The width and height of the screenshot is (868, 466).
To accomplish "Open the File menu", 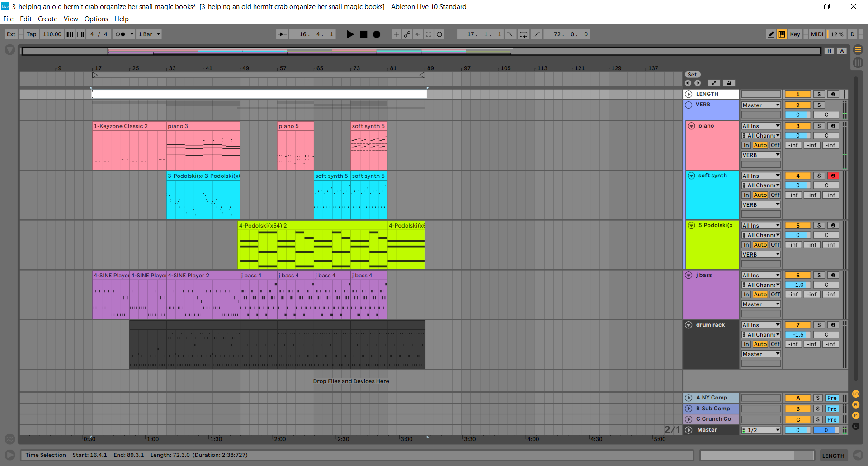I will click(x=8, y=19).
